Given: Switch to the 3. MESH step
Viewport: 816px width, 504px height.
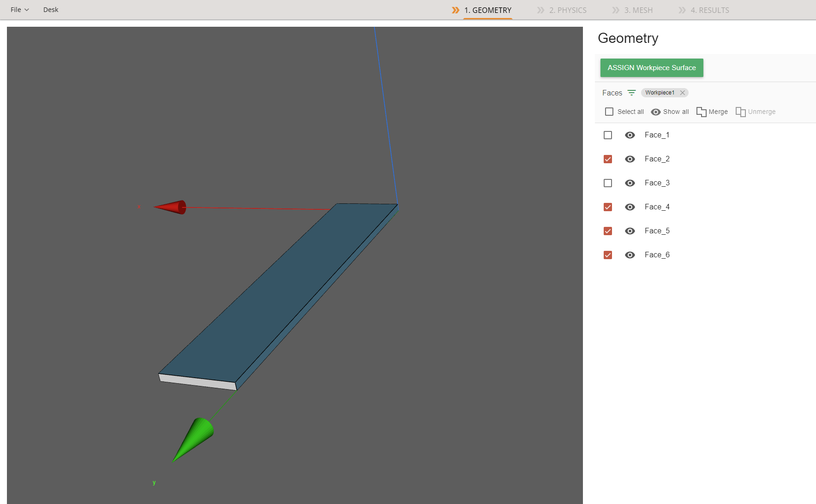Looking at the screenshot, I should [x=638, y=10].
